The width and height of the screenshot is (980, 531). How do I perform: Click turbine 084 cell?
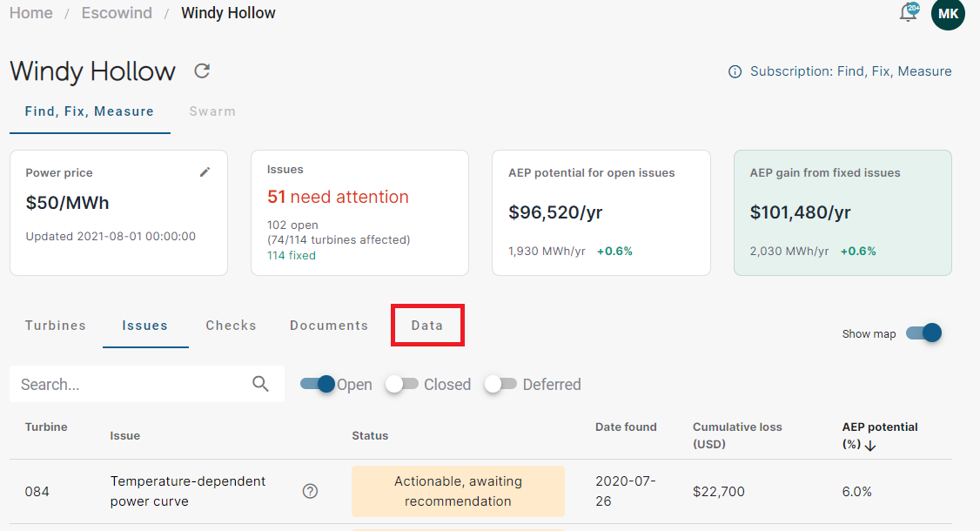coord(37,492)
